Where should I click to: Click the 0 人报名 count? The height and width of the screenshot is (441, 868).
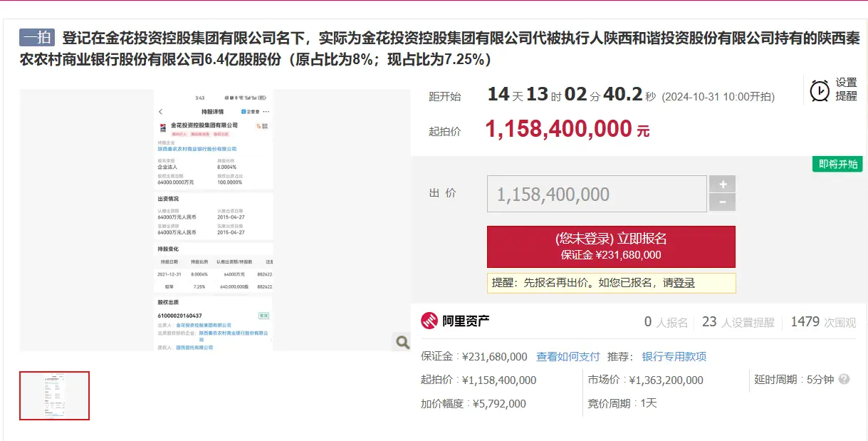(x=666, y=322)
